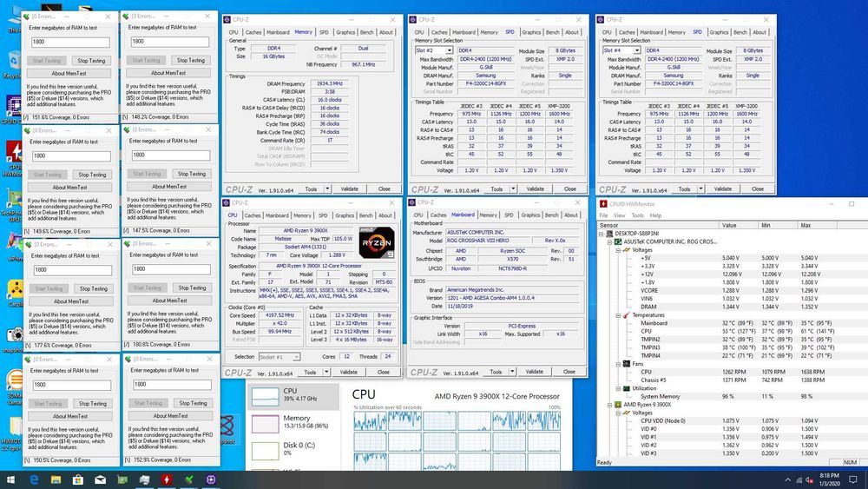Click the Utilization icon in HWMonitor tree

pyautogui.click(x=627, y=388)
